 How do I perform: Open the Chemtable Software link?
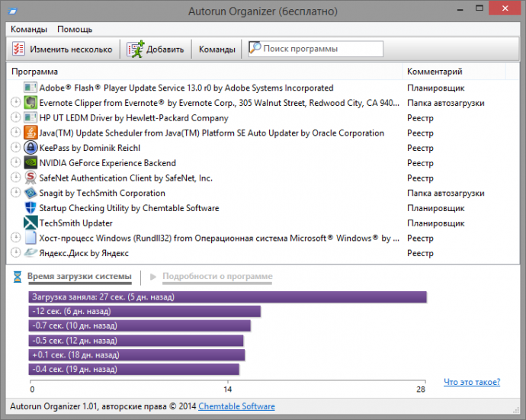click(236, 406)
